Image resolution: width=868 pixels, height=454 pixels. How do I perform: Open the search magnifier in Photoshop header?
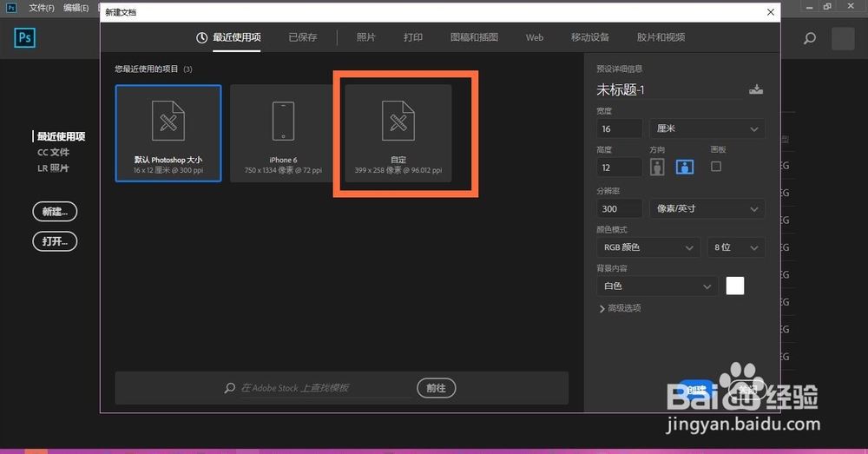[x=809, y=38]
